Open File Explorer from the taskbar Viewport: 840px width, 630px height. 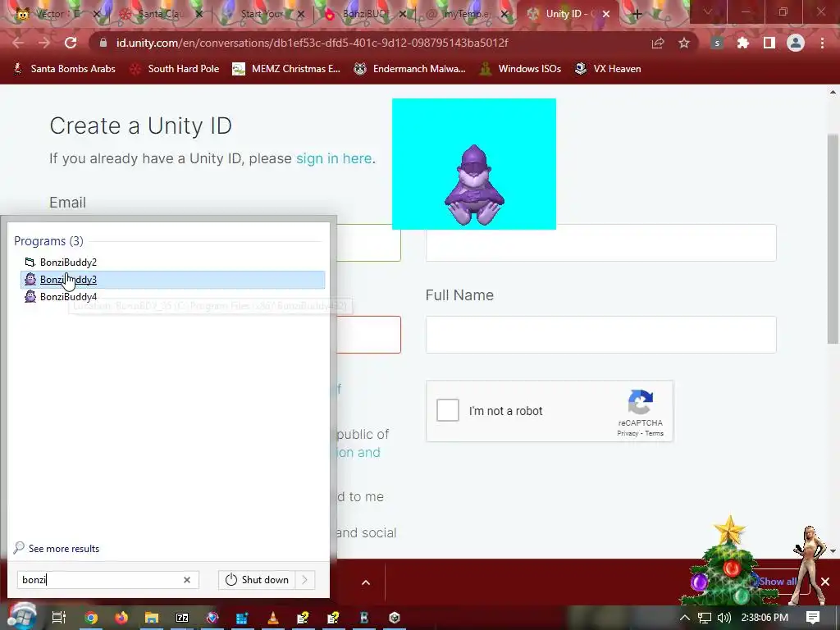[152, 618]
